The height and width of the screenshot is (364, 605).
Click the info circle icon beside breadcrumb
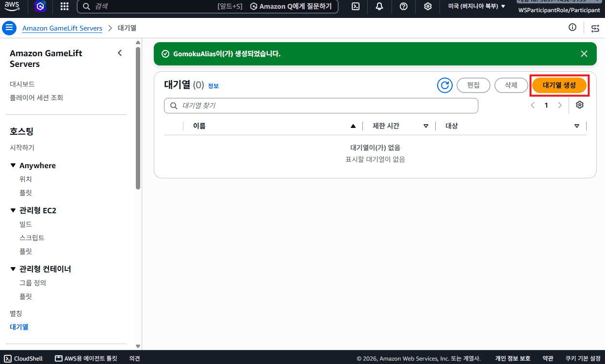[572, 28]
